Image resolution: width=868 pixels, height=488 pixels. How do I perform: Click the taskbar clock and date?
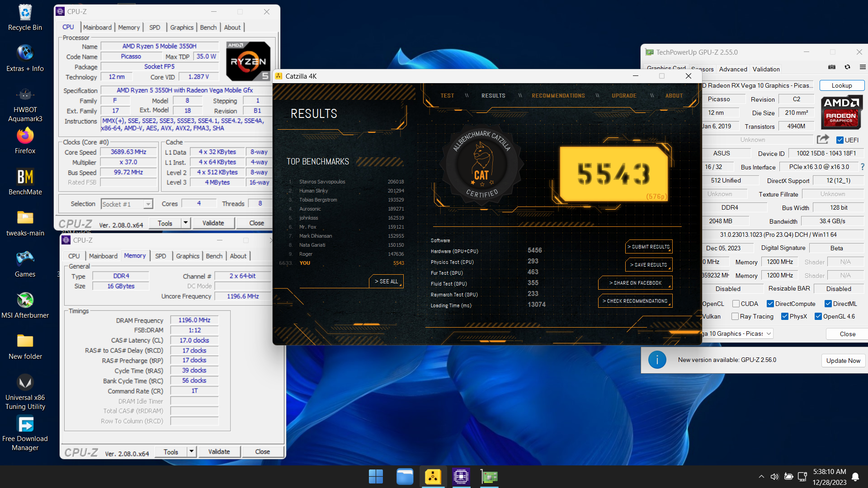point(830,477)
